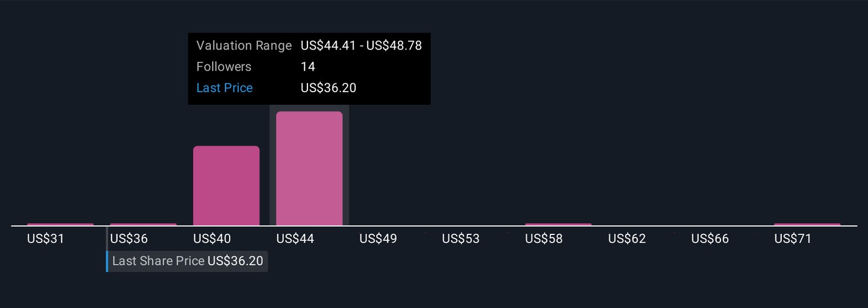Image resolution: width=868 pixels, height=308 pixels.
Task: Select the US$53 axis label
Action: pos(461,239)
